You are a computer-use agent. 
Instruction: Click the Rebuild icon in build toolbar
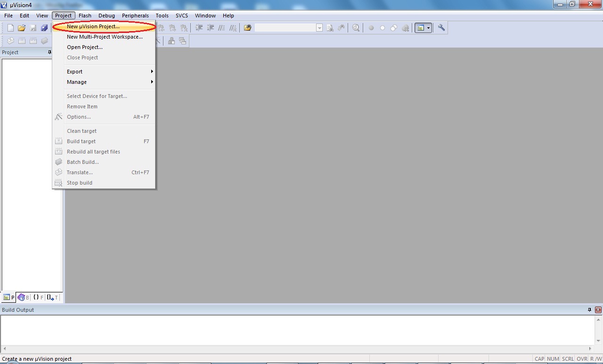(x=33, y=41)
